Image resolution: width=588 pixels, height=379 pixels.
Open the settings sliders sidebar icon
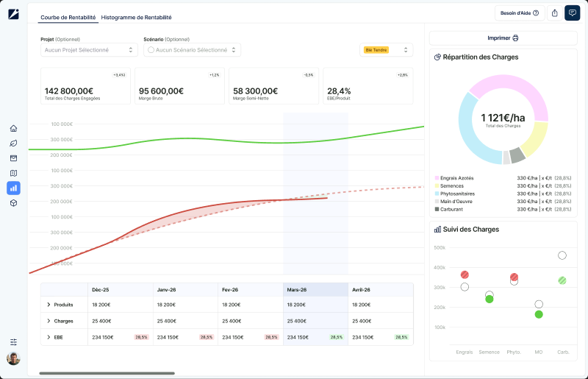coord(13,341)
